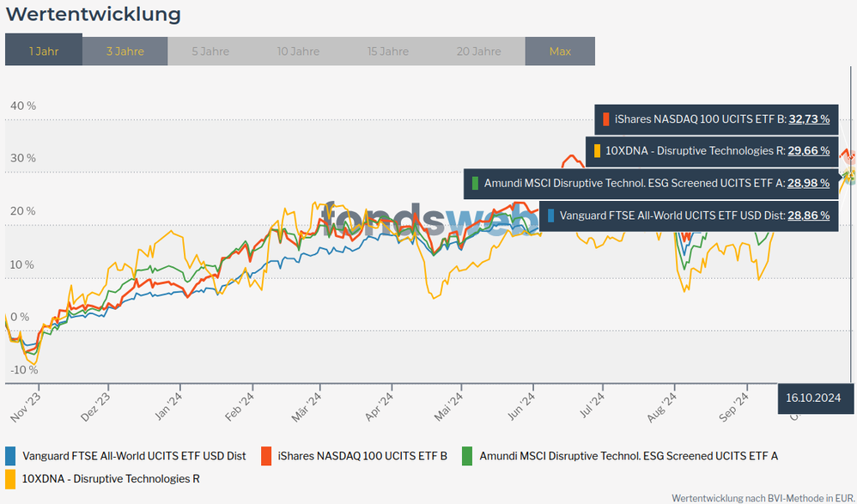The image size is (857, 504).
Task: Hide 10XDNA Disruptive Technologies legend label
Action: [111, 478]
